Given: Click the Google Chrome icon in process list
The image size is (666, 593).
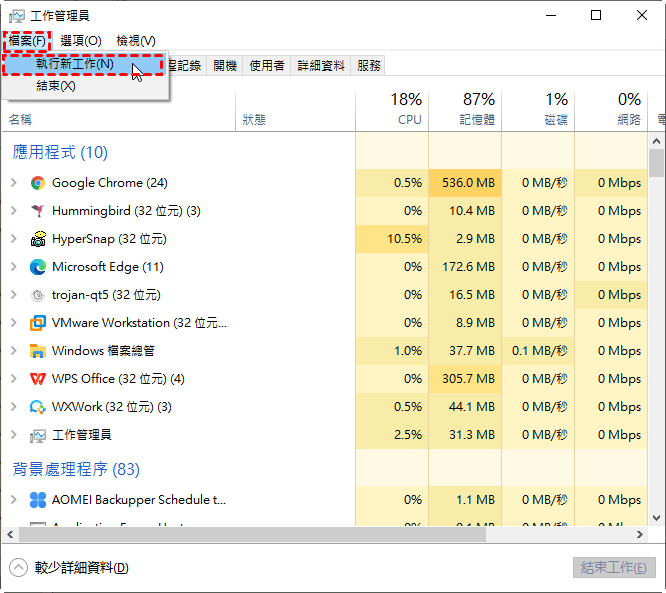Looking at the screenshot, I should pos(38,183).
